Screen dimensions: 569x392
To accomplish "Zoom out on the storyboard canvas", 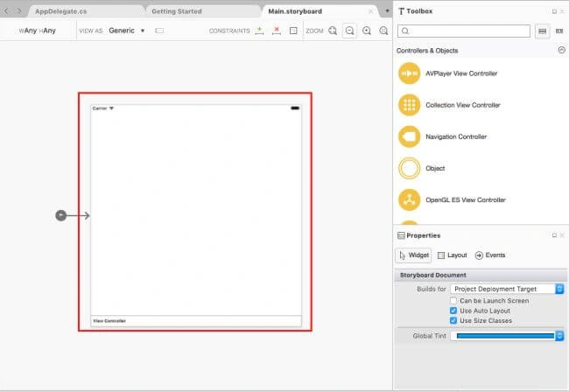I will [350, 31].
